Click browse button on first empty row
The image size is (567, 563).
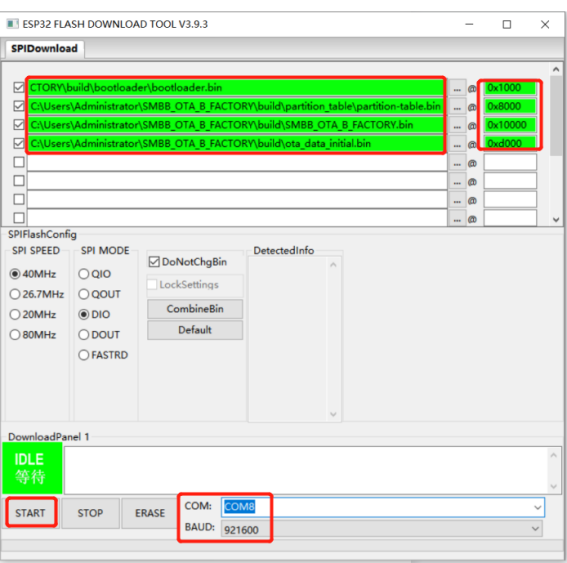click(x=457, y=163)
